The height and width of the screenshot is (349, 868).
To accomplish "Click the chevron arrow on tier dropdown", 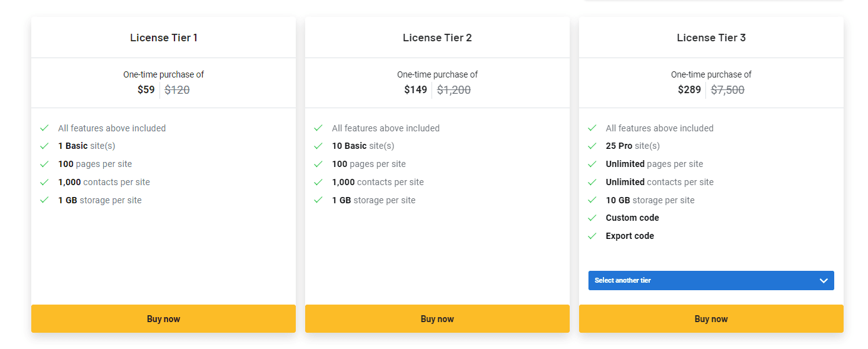I will pyautogui.click(x=824, y=281).
